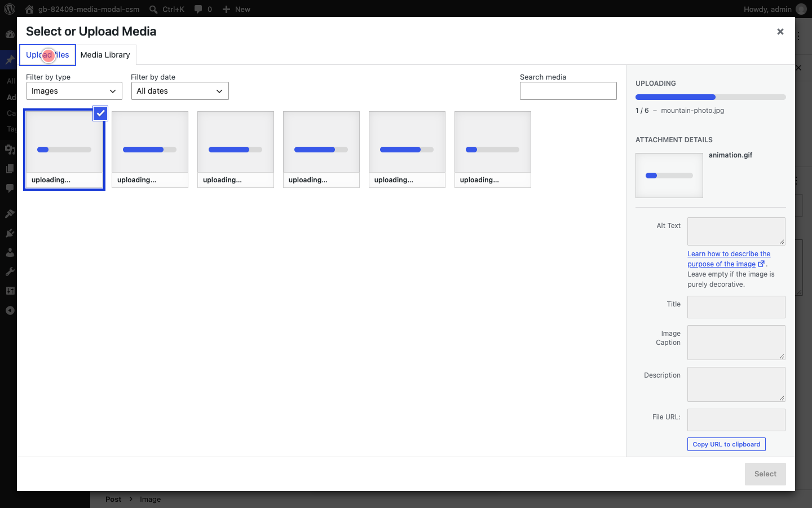Click Post in the background editor breadcrumb
The height and width of the screenshot is (508, 812).
click(113, 500)
